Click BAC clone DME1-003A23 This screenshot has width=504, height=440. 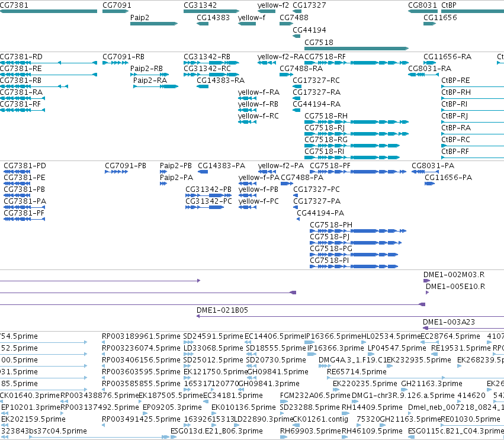tap(449, 322)
